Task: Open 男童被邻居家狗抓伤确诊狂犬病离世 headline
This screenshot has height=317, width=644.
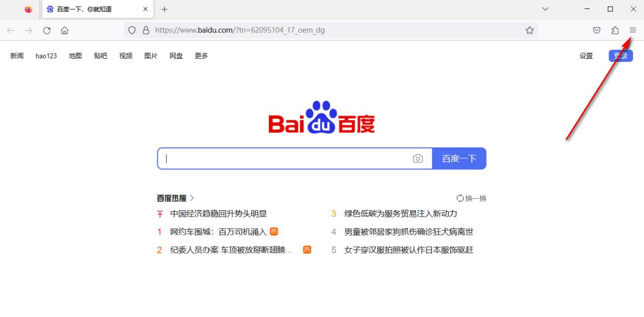Action: click(409, 232)
